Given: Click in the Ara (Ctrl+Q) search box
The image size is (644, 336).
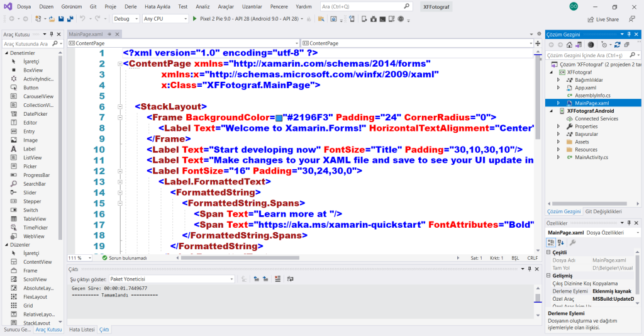Looking at the screenshot, I should [365, 6].
